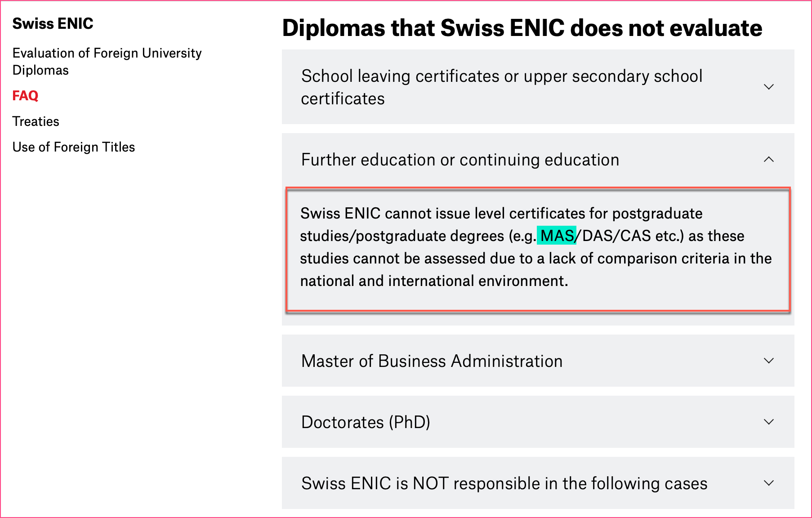
Task: Click chevron beside Master of Business Administration
Action: tap(769, 361)
